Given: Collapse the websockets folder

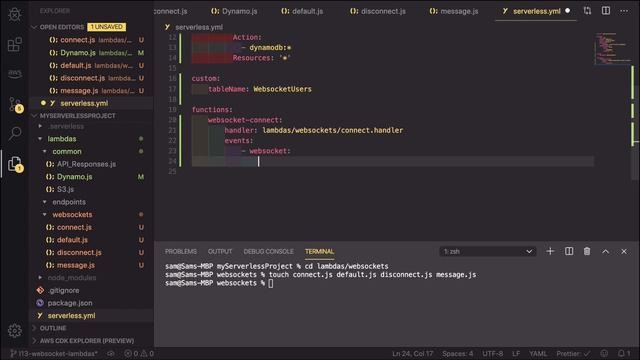Looking at the screenshot, I should 72,215.
